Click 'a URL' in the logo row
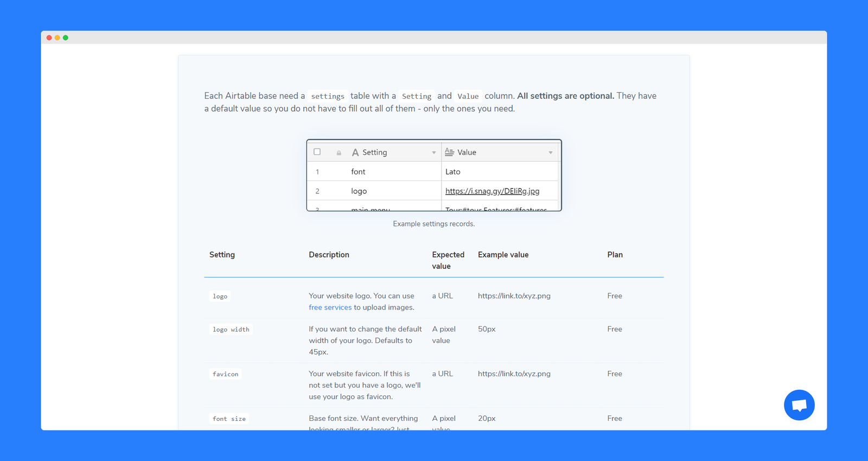The width and height of the screenshot is (868, 461). (x=443, y=296)
